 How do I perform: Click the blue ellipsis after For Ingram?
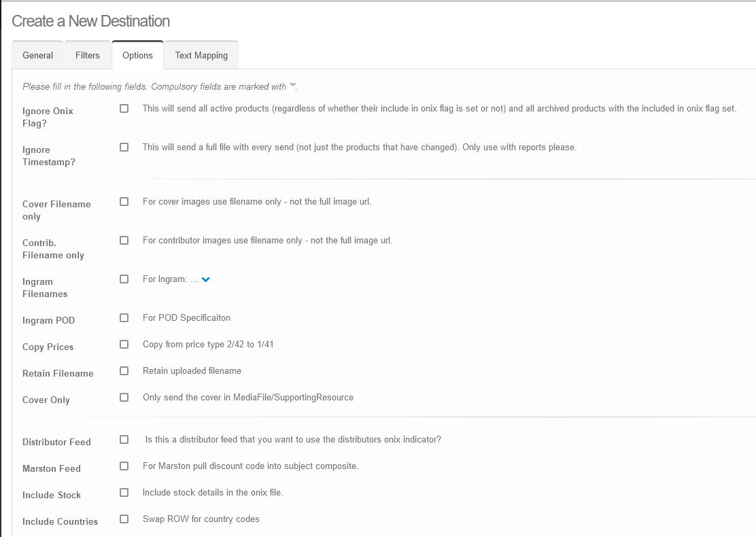click(x=194, y=279)
